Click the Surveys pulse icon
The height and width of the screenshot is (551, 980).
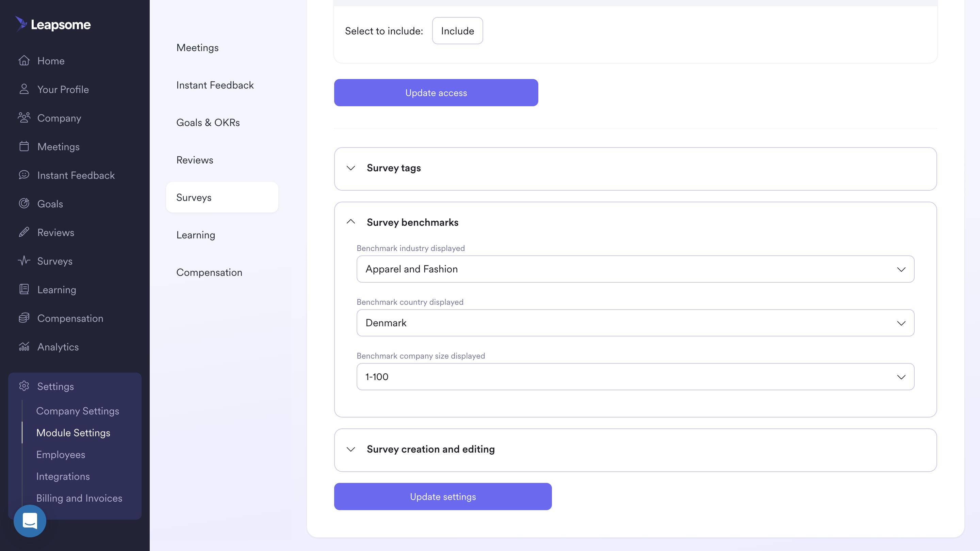[x=24, y=261]
